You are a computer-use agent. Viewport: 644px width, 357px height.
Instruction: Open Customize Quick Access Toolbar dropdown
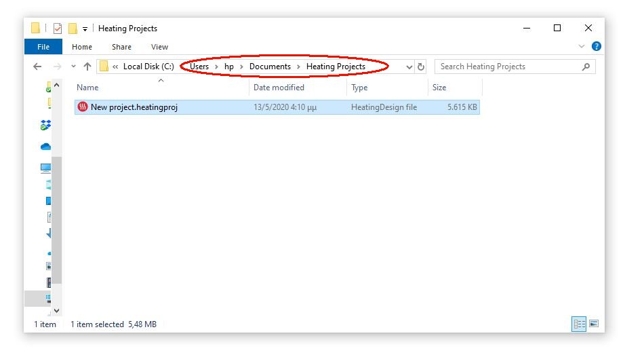[85, 29]
